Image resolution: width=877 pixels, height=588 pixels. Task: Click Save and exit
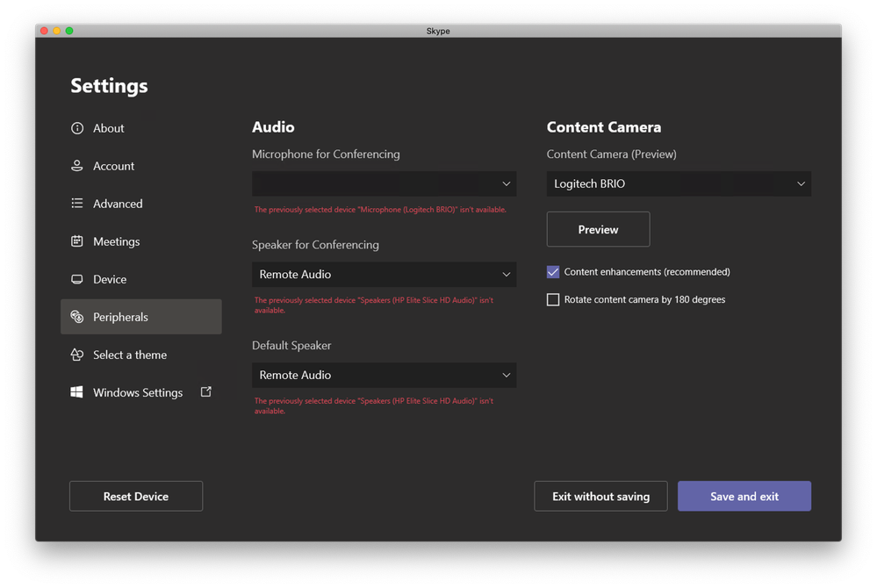[x=744, y=497]
